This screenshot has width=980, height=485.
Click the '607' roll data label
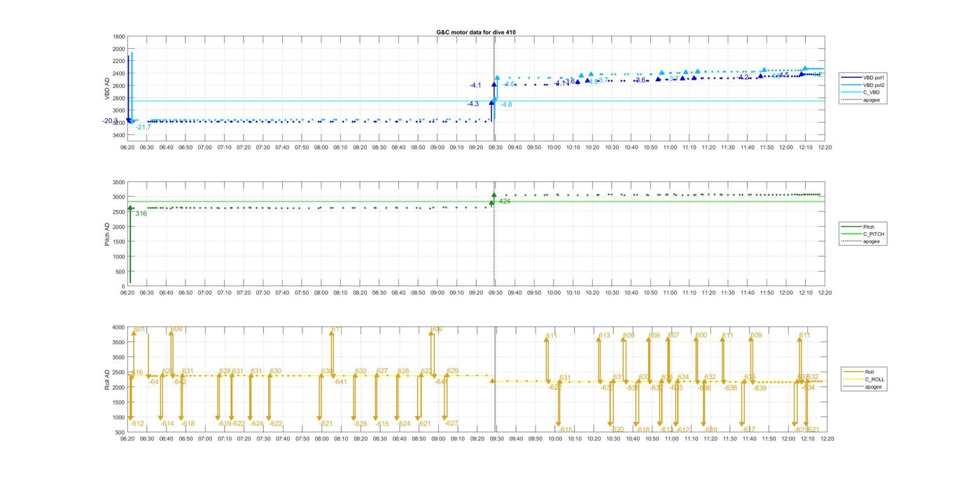673,336
